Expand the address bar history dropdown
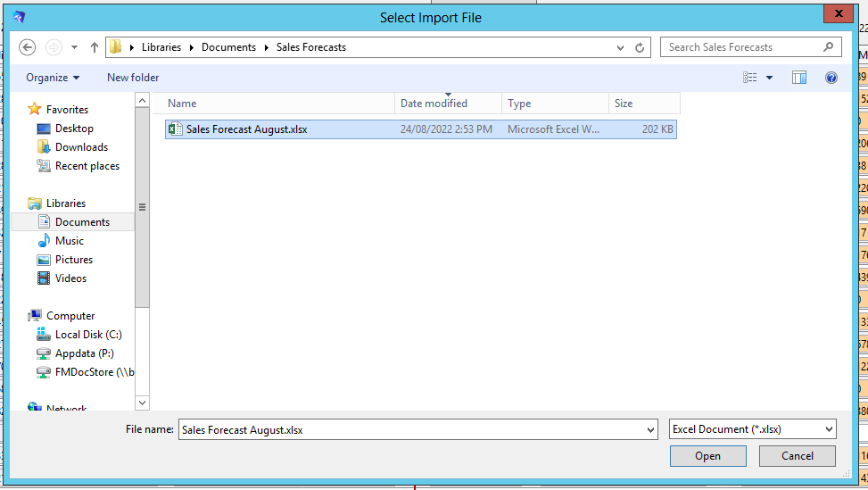The image size is (868, 490). click(620, 47)
